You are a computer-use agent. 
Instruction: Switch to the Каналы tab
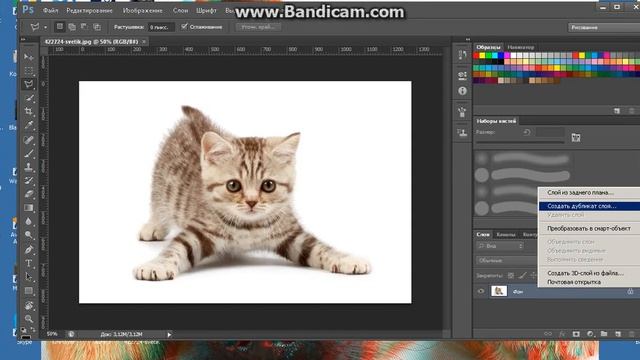coord(506,235)
